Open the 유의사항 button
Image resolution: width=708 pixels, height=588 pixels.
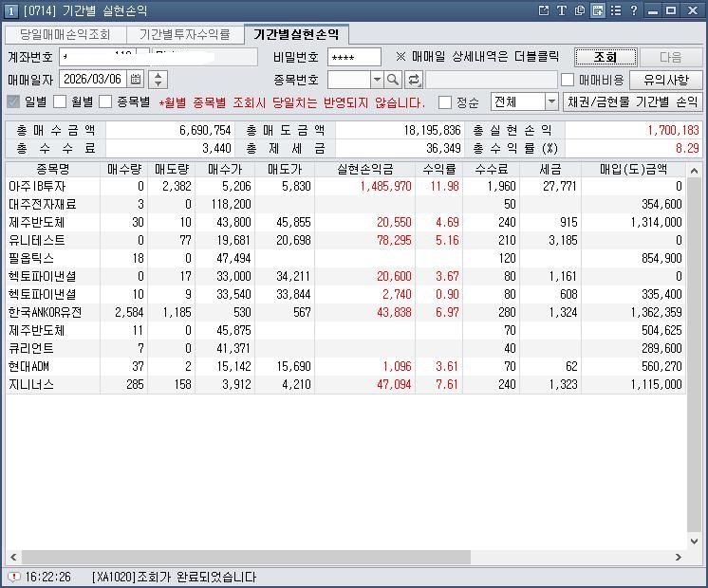pyautogui.click(x=666, y=80)
